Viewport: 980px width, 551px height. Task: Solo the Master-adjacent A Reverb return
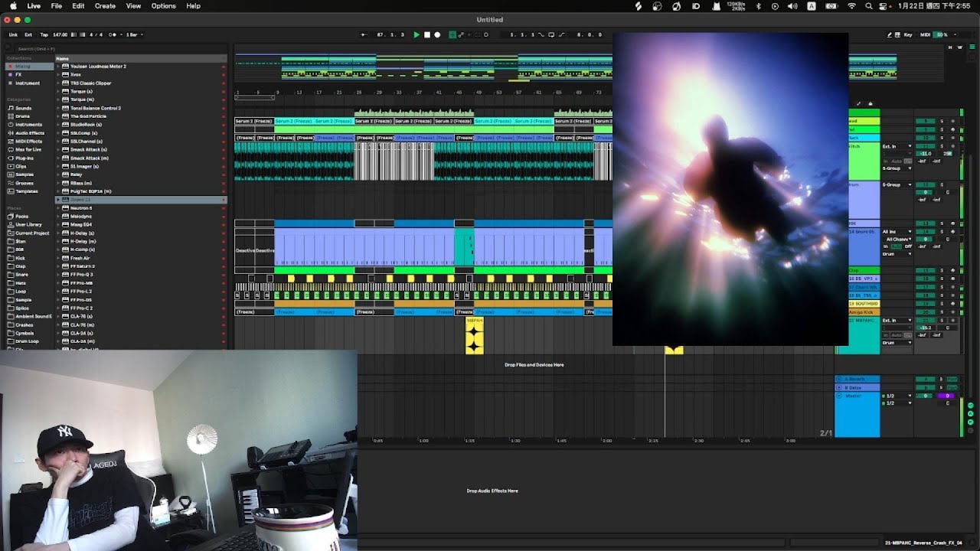coord(941,379)
